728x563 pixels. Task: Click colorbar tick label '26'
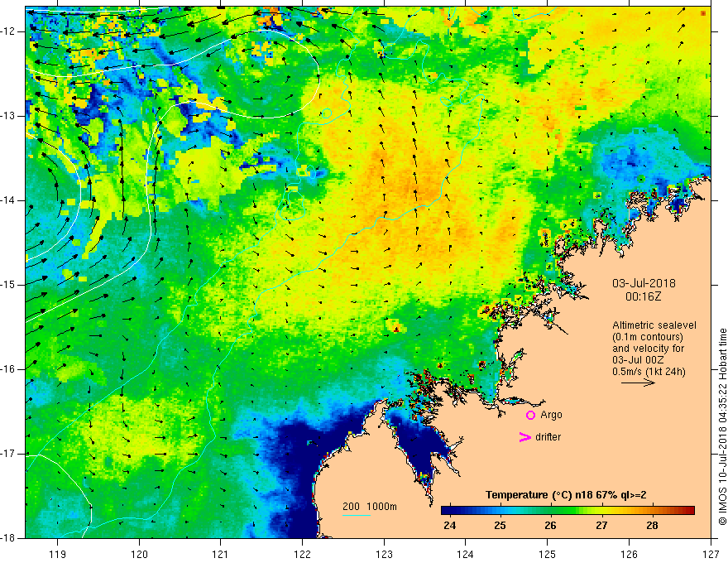click(551, 526)
